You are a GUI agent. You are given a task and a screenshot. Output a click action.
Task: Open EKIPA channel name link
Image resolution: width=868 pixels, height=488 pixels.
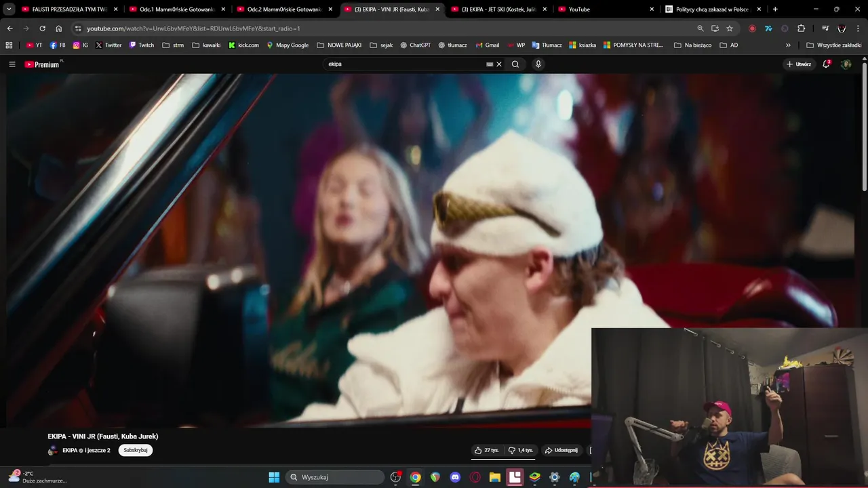71,450
